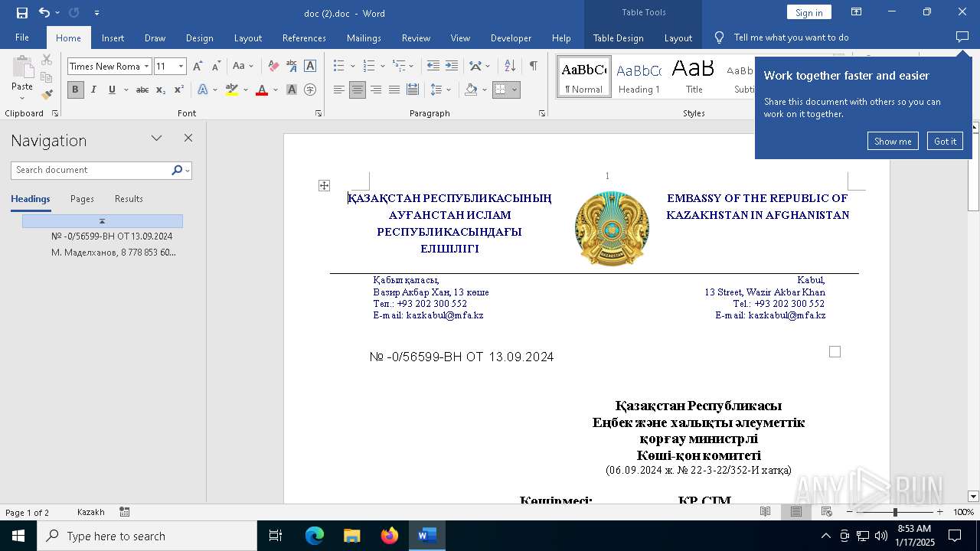The width and height of the screenshot is (980, 551).
Task: Click the Paste clipboard icon
Action: 22,67
